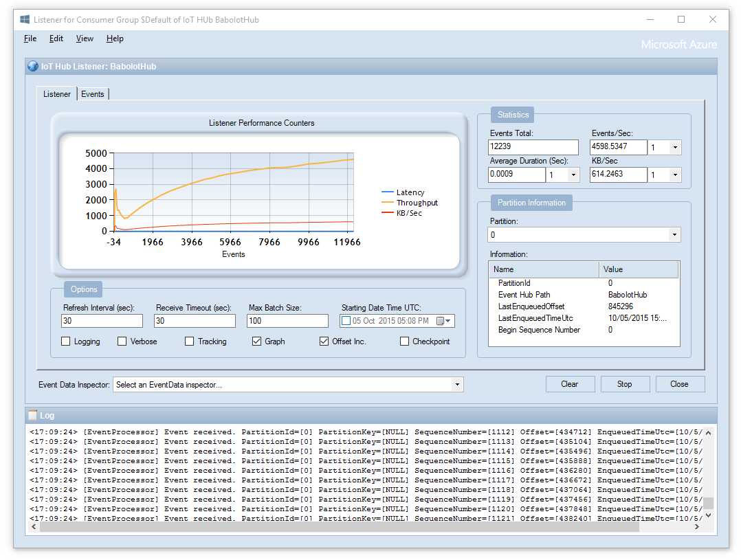
Task: Enable the Verbose checkbox
Action: coord(122,341)
